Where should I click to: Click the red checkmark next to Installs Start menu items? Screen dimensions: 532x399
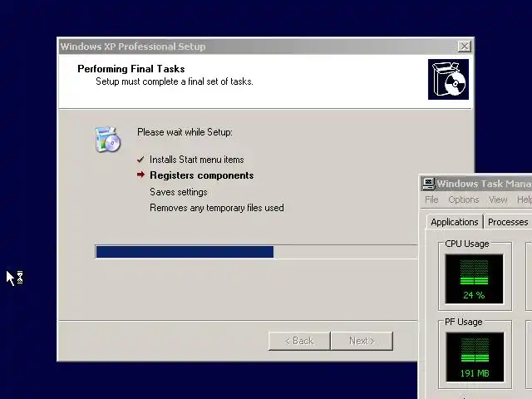tap(140, 160)
